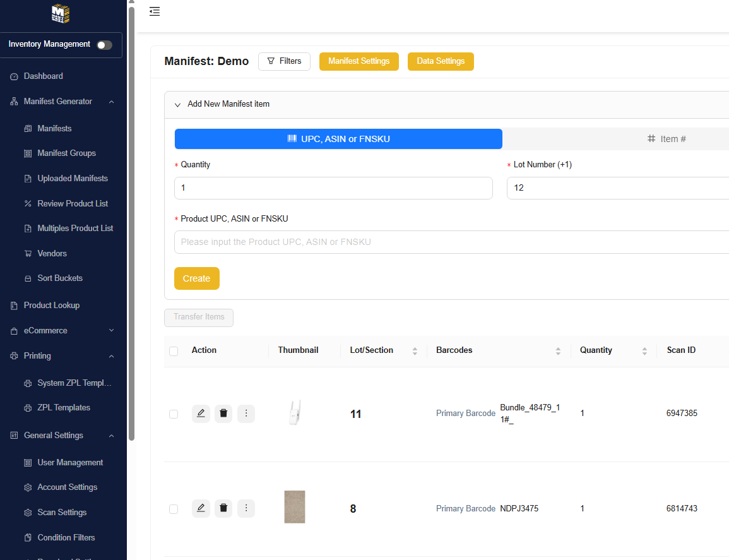Click the sidebar collapse menu icon

pyautogui.click(x=155, y=11)
